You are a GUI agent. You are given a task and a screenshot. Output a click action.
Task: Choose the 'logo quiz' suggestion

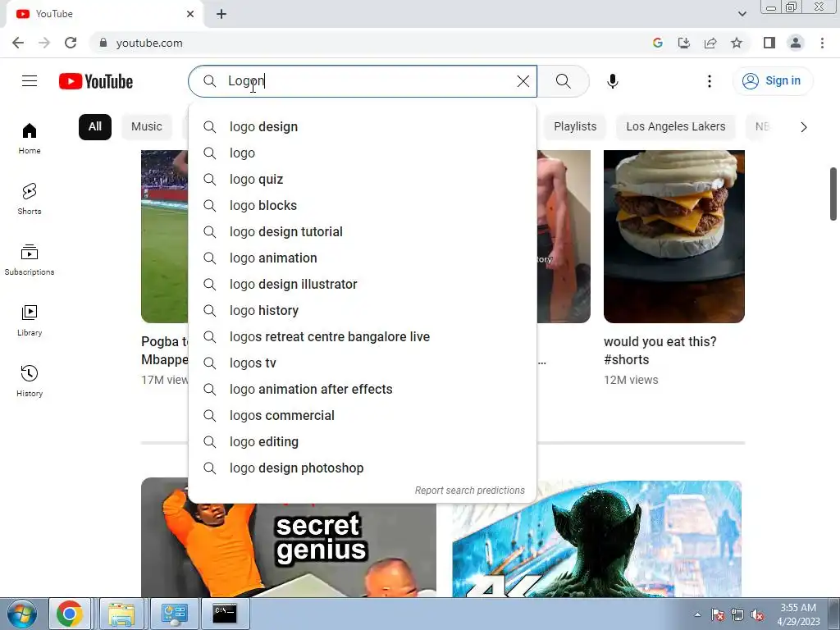363,180
